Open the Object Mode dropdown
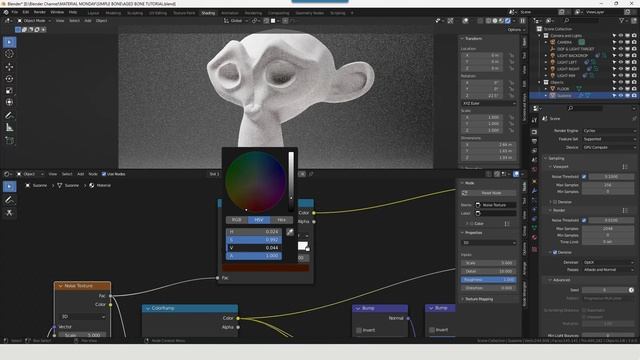Image resolution: width=640 pixels, height=360 pixels. click(x=34, y=20)
